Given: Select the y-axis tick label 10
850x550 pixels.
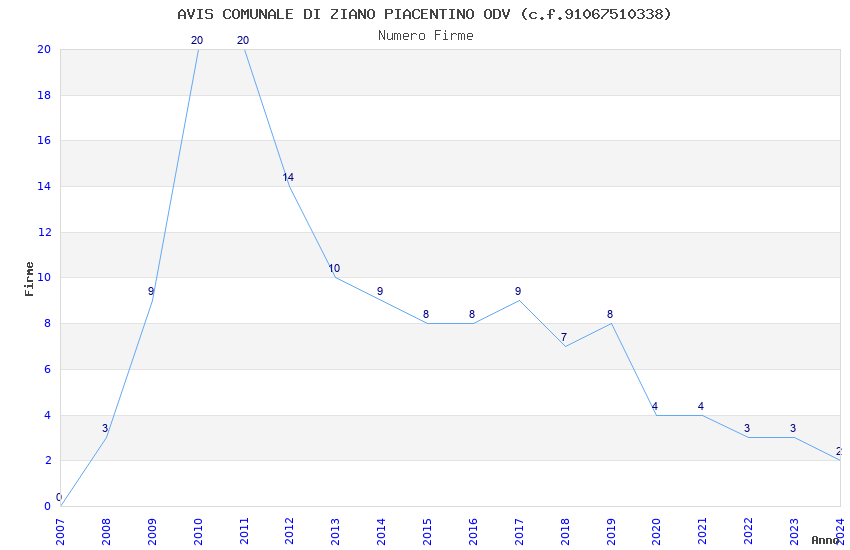Looking at the screenshot, I should [x=44, y=277].
